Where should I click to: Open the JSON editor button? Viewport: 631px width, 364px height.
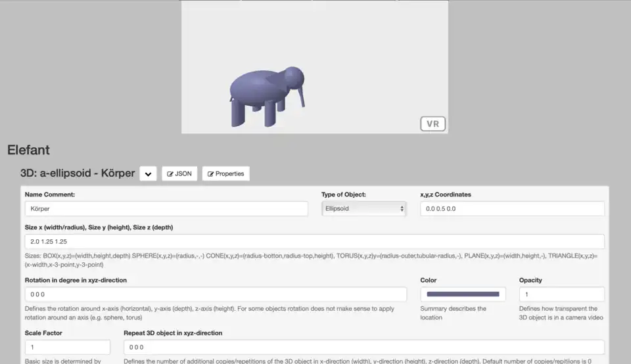pos(179,174)
